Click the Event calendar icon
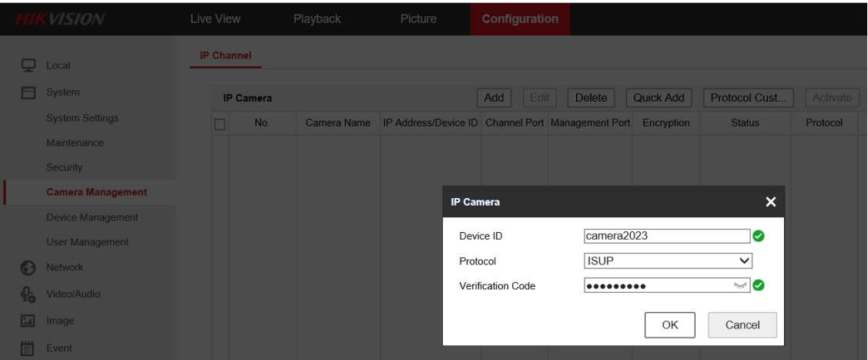 pyautogui.click(x=26, y=348)
